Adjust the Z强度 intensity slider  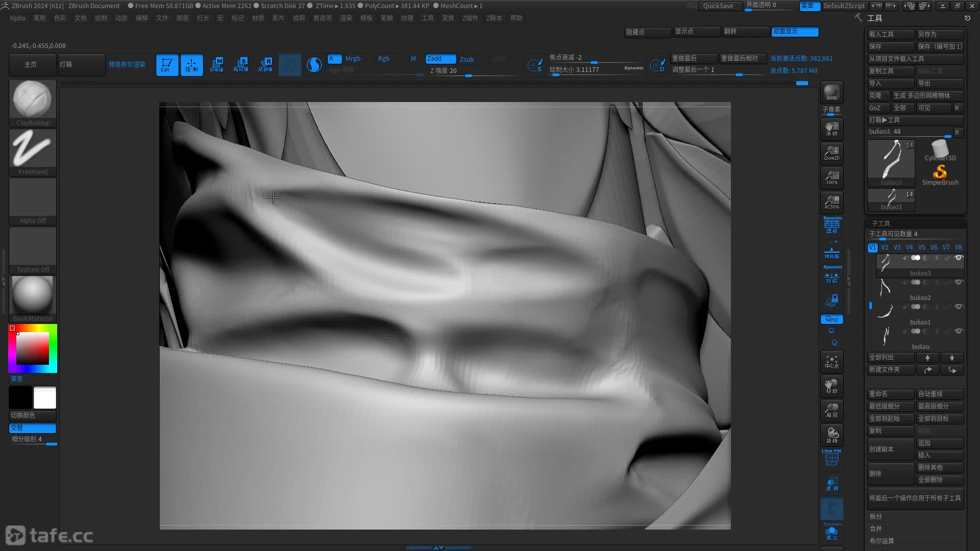coord(473,71)
